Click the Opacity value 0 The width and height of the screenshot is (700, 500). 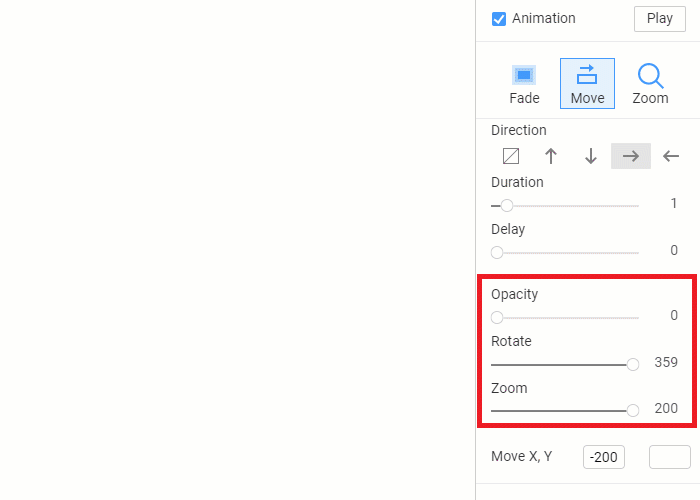tap(674, 316)
